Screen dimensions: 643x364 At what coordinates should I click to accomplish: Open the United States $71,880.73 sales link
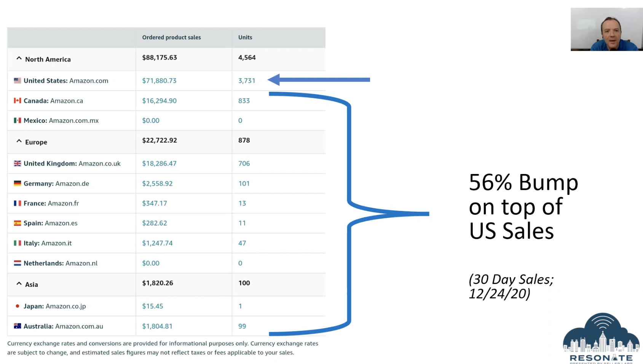(x=159, y=81)
